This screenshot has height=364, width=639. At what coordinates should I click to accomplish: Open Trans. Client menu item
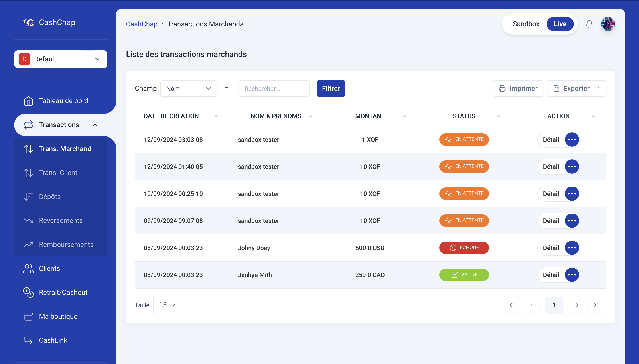(x=58, y=173)
